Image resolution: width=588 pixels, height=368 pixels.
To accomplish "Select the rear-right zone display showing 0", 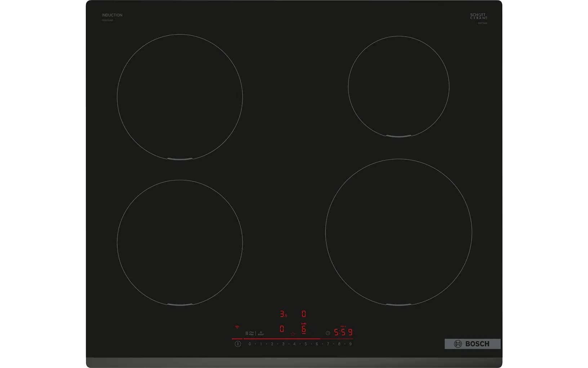I will (304, 314).
